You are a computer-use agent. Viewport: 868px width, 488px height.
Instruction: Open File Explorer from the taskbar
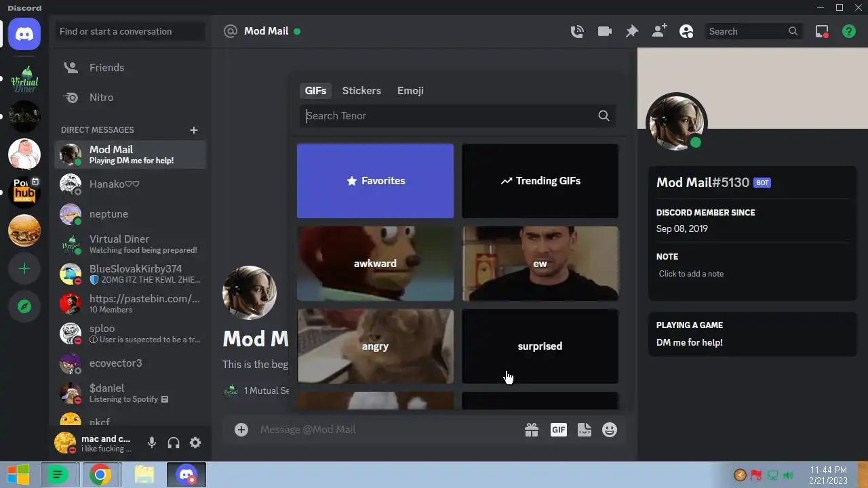pyautogui.click(x=144, y=475)
